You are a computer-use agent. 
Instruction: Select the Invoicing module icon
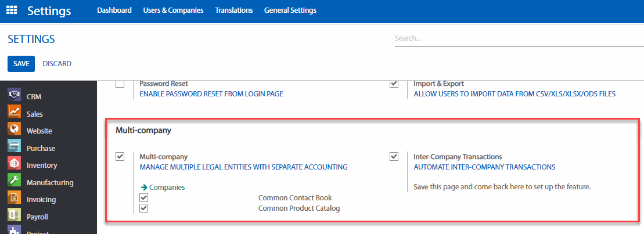click(15, 198)
